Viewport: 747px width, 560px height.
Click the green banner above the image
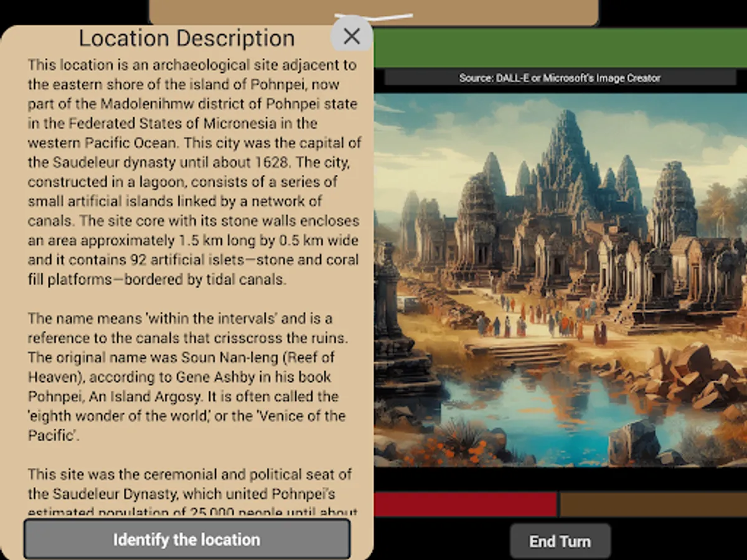[560, 47]
